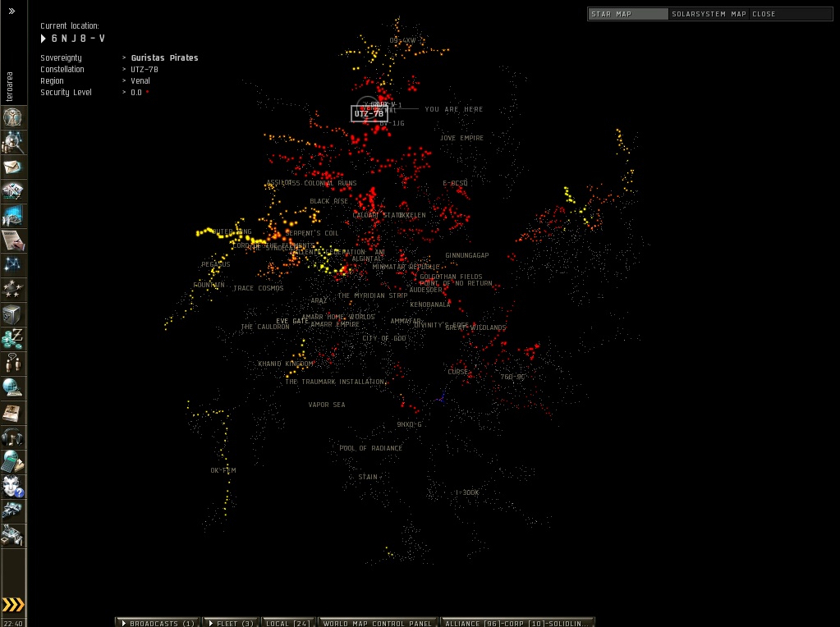Image resolution: width=840 pixels, height=627 pixels.
Task: Click the CURSE region label
Action: click(x=458, y=372)
